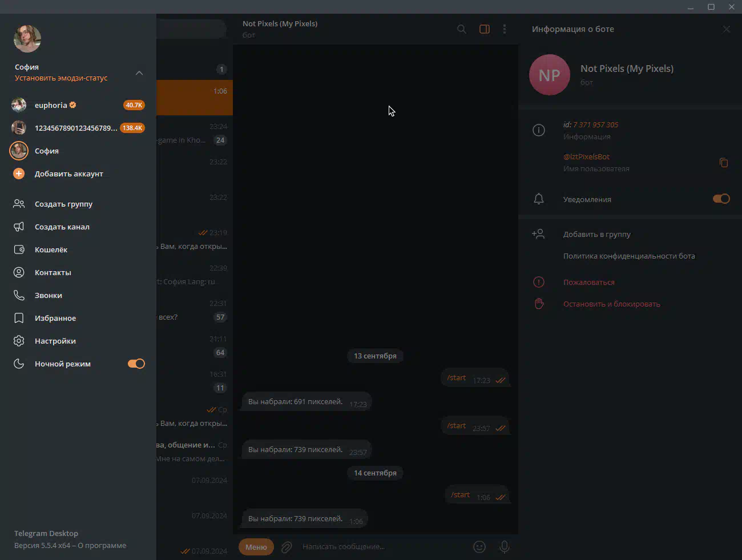The image size is (742, 560).
Task: Click the bot Menu button
Action: pyautogui.click(x=256, y=547)
